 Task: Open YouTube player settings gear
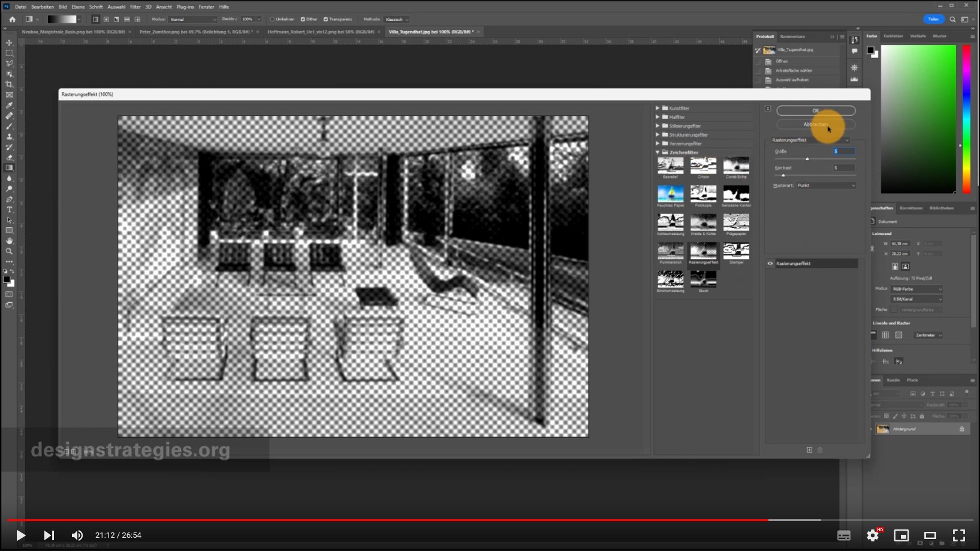[873, 535]
